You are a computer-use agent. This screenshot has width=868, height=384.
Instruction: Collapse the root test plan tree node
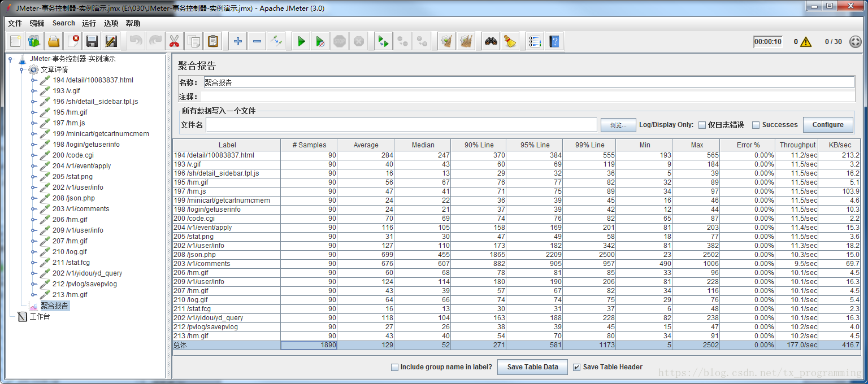click(10, 59)
